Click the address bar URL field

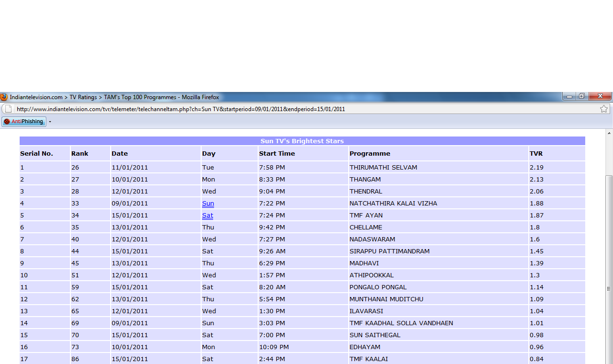click(306, 109)
